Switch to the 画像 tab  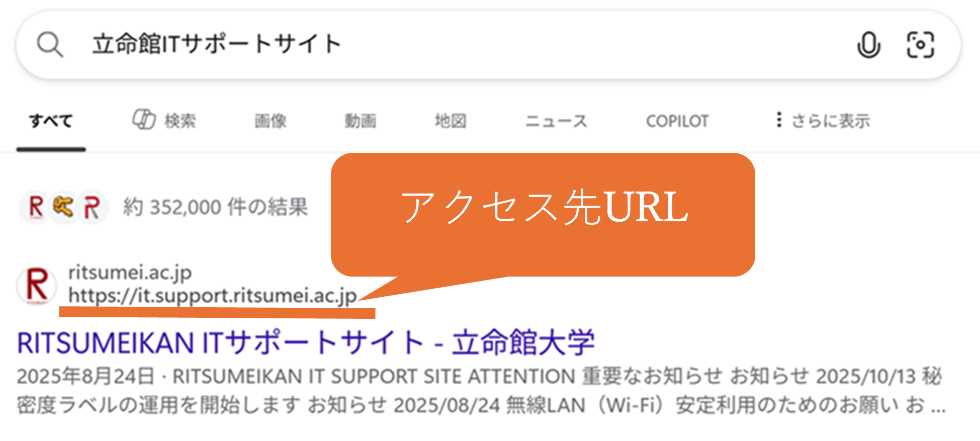pos(271,121)
